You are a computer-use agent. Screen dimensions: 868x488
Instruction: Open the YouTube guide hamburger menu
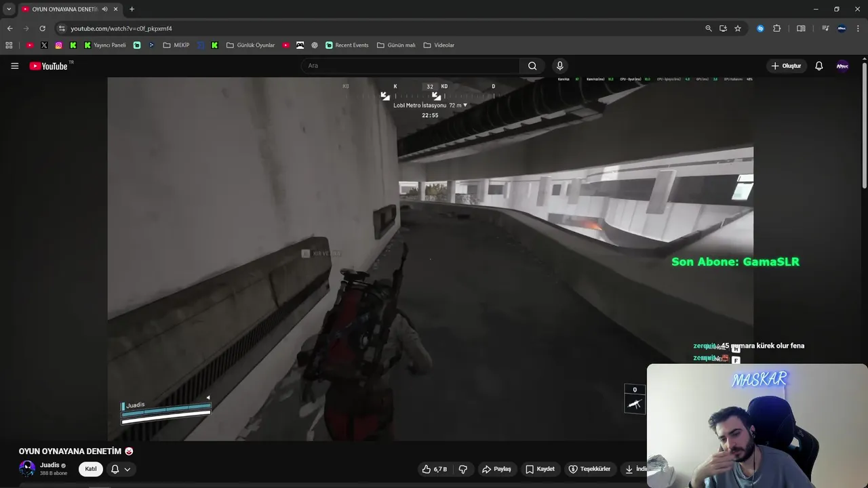click(14, 66)
